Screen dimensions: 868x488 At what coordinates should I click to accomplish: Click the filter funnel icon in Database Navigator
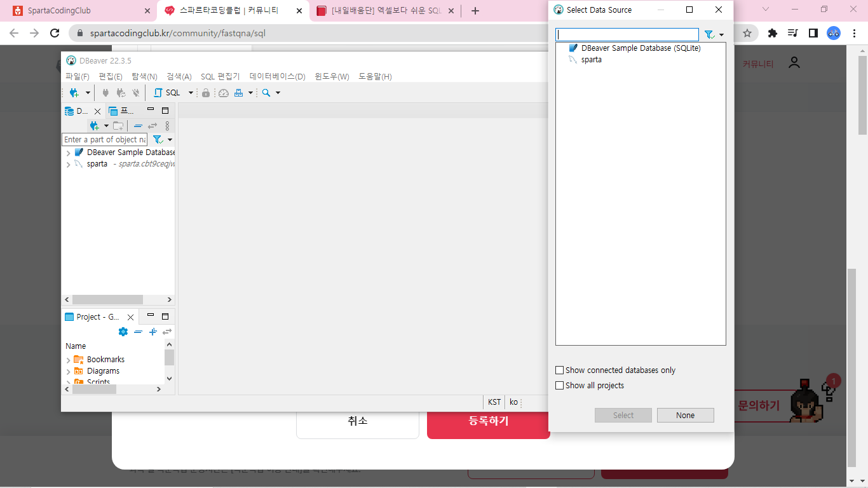click(x=158, y=140)
